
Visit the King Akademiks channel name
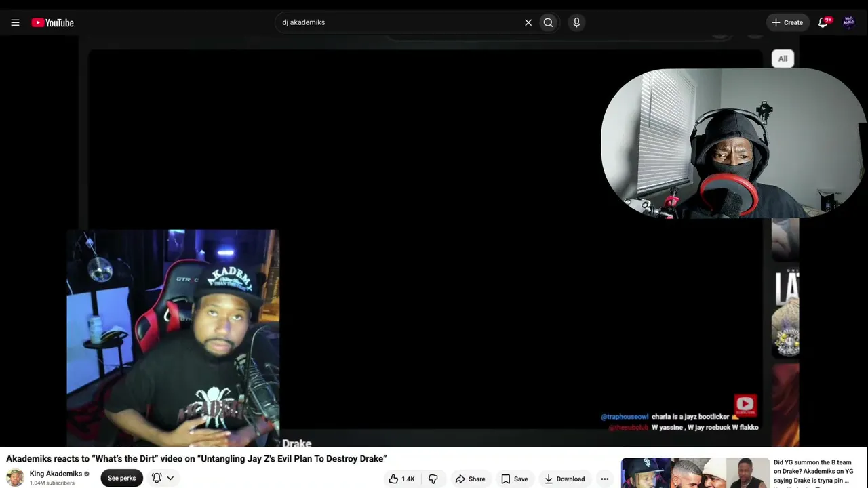pyautogui.click(x=56, y=474)
